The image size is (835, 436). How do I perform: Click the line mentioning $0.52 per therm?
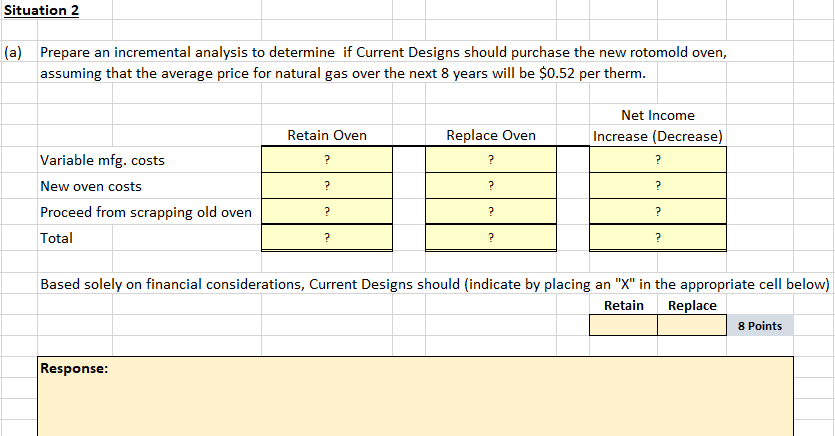pyautogui.click(x=343, y=73)
